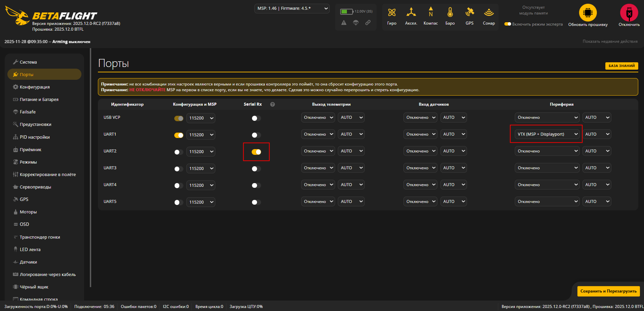Open the БАЗА ЗНАНИЙ knowledge base link
This screenshot has height=311, width=644.
[x=621, y=66]
